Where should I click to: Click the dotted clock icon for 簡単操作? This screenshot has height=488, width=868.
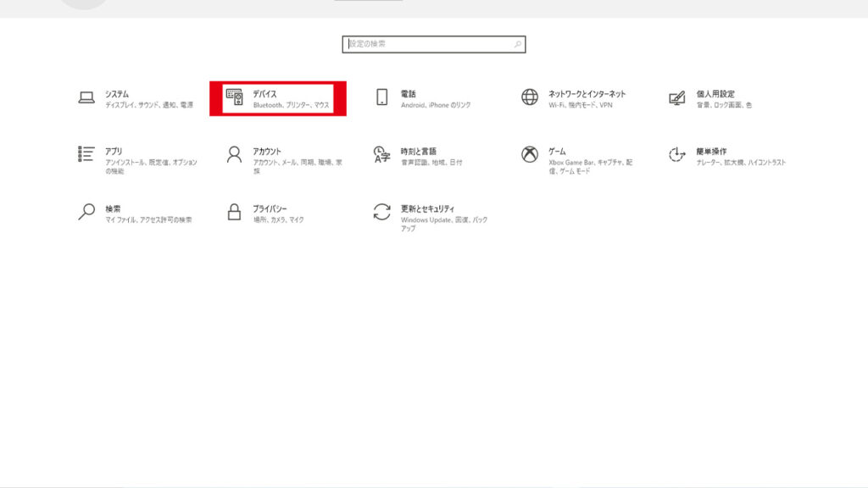676,154
